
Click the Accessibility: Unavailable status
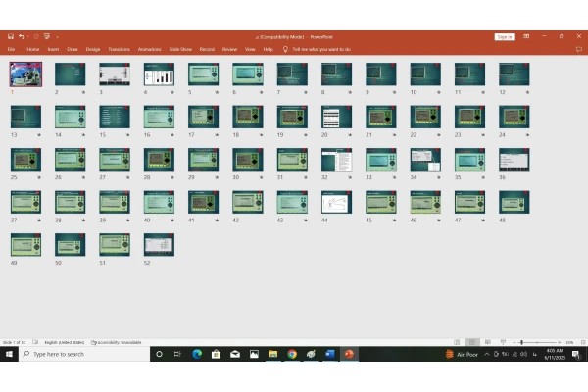(x=117, y=342)
